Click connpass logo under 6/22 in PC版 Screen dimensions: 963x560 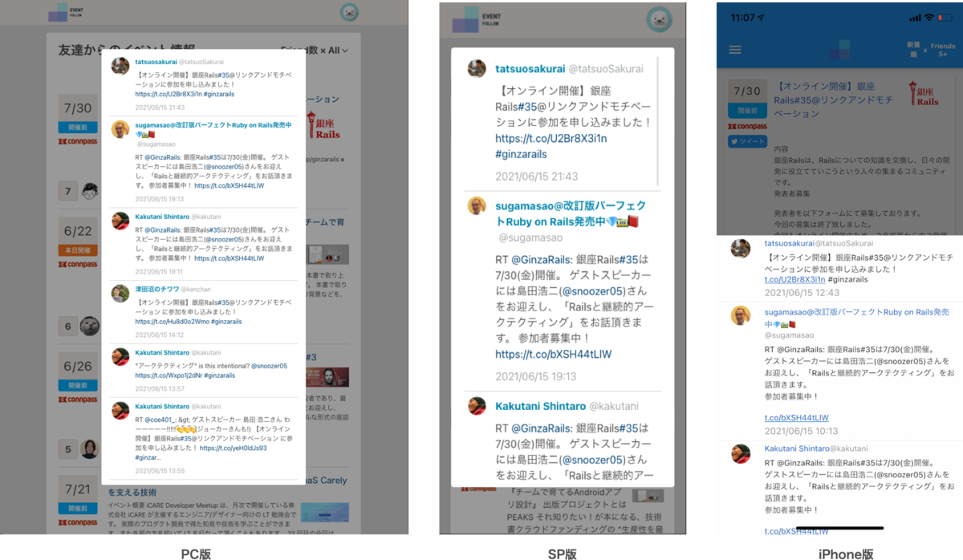pos(78,264)
